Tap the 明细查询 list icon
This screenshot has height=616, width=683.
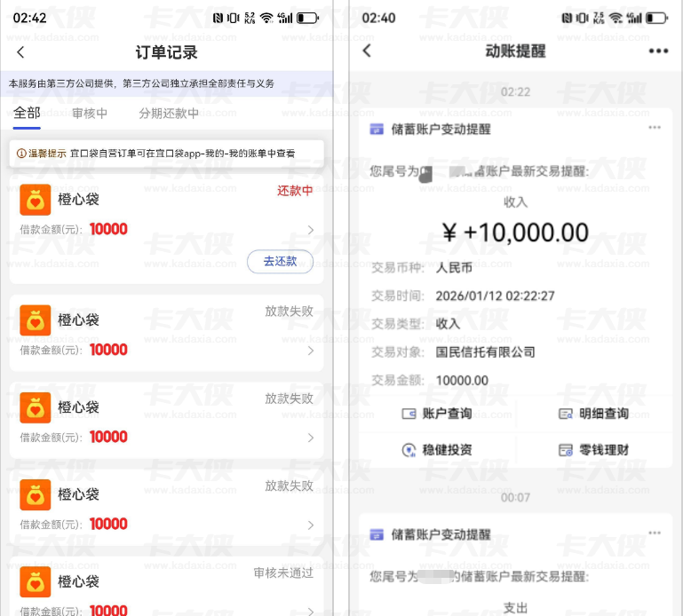pos(566,414)
